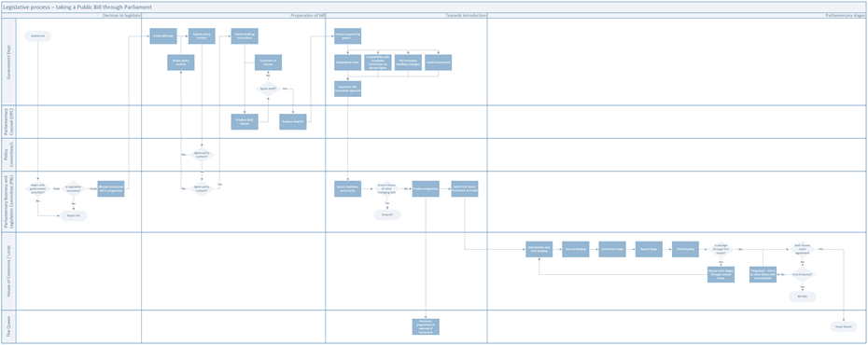The height and width of the screenshot is (345, 868).
Task: Click the 'Agree draft?' decision diamond
Action: [x=269, y=89]
